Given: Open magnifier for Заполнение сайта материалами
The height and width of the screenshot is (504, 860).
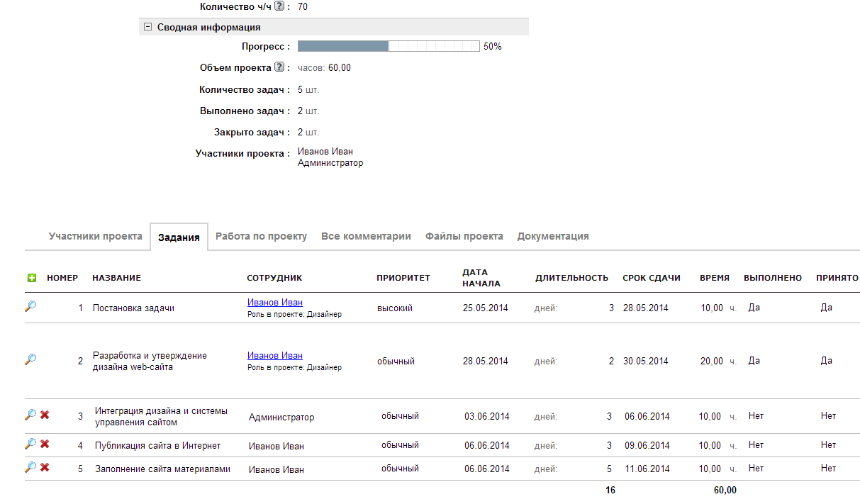Looking at the screenshot, I should (30, 467).
